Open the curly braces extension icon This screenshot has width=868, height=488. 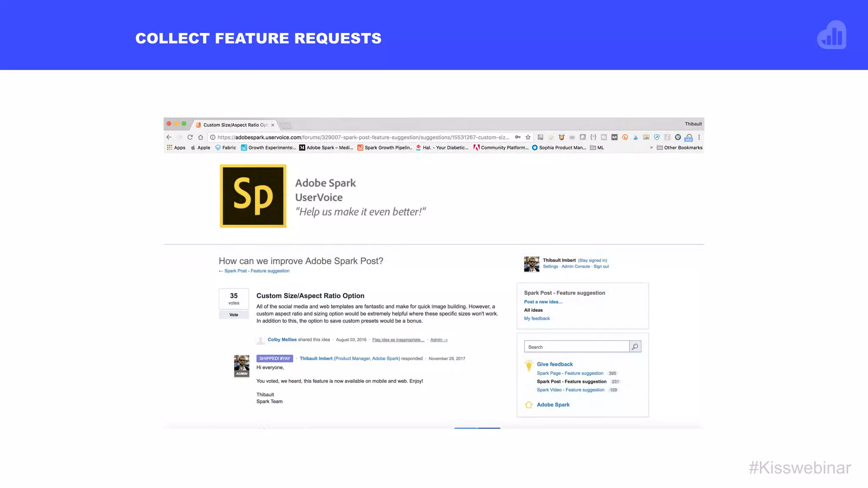593,137
